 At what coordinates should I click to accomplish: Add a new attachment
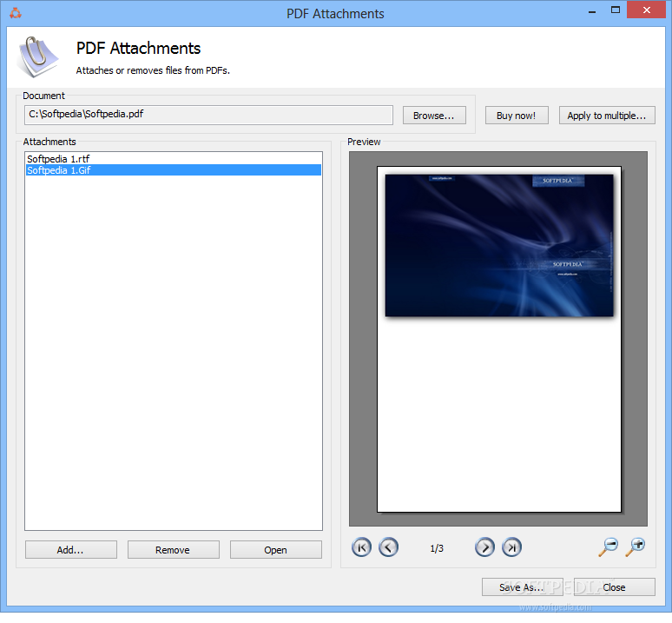70,550
